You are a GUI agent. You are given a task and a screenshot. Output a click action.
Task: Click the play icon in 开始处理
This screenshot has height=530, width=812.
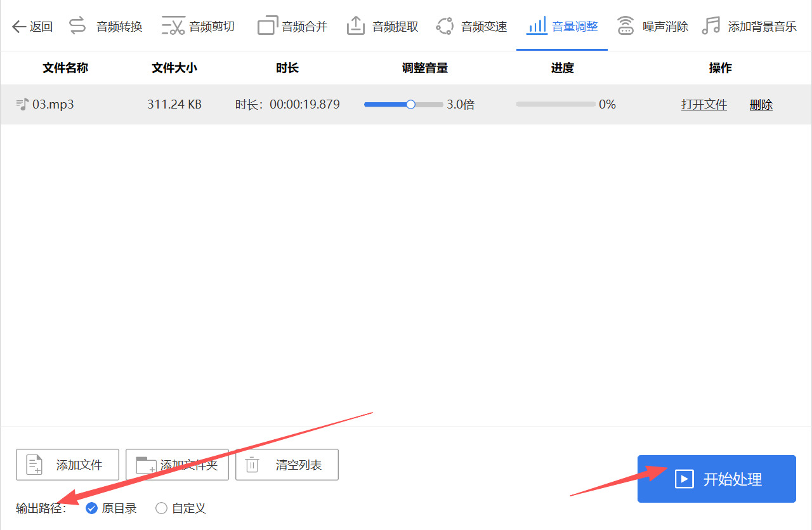click(684, 479)
